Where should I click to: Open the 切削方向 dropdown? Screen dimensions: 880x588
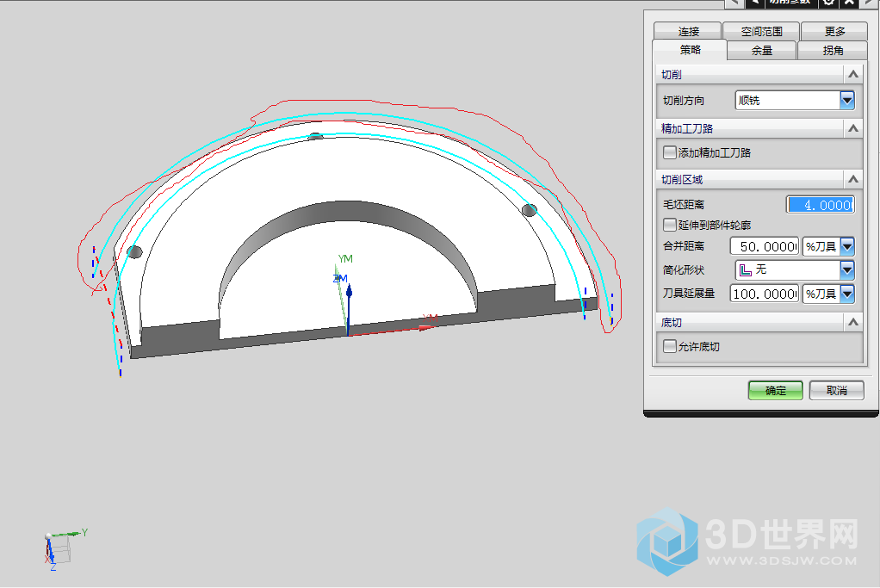tap(846, 101)
